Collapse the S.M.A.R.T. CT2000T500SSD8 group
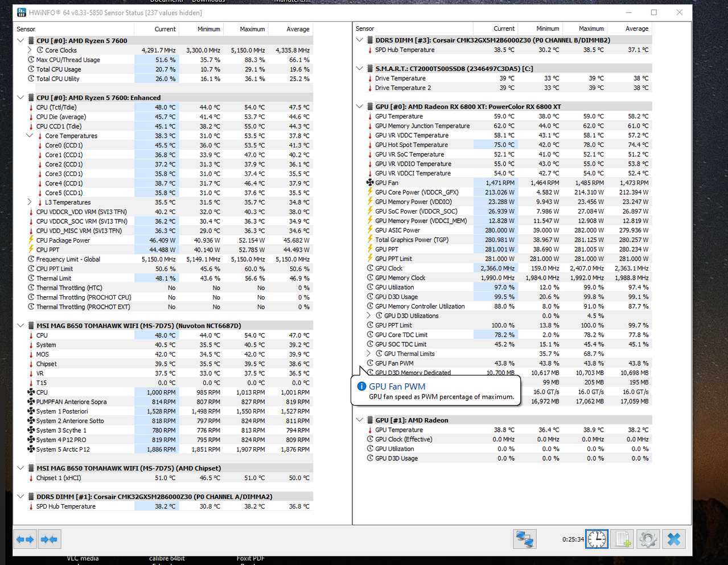 [x=360, y=69]
